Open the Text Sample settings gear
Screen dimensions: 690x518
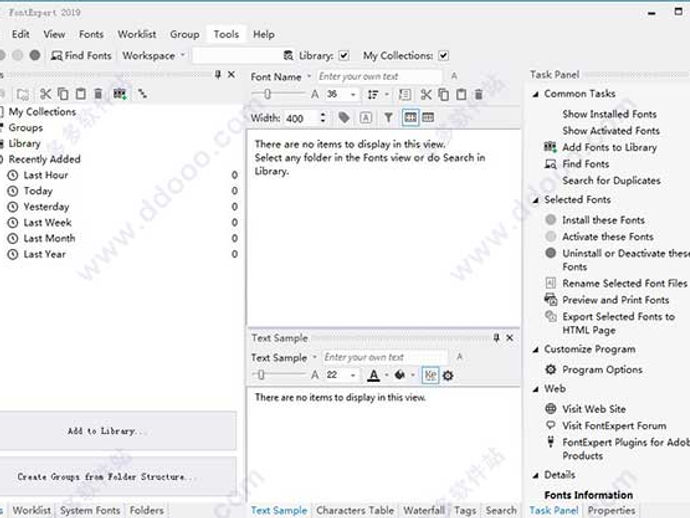448,375
